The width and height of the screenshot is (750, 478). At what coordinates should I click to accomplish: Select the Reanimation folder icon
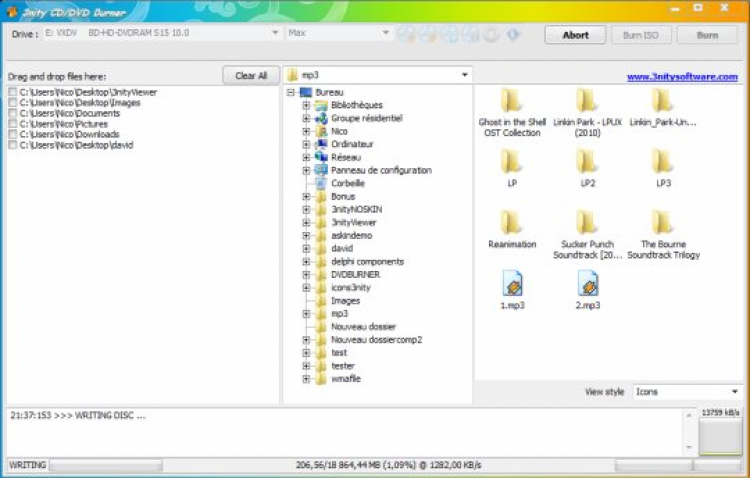click(x=511, y=223)
